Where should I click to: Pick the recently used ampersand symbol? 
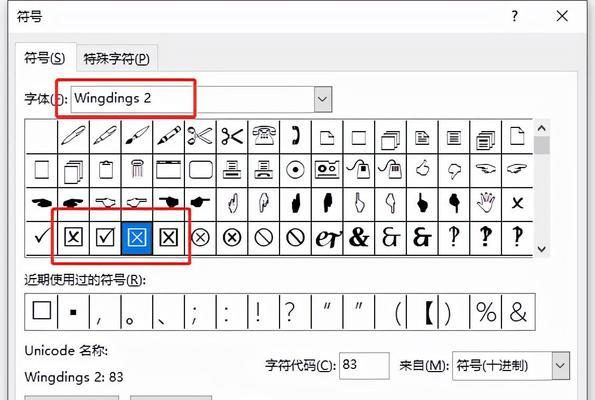[518, 311]
